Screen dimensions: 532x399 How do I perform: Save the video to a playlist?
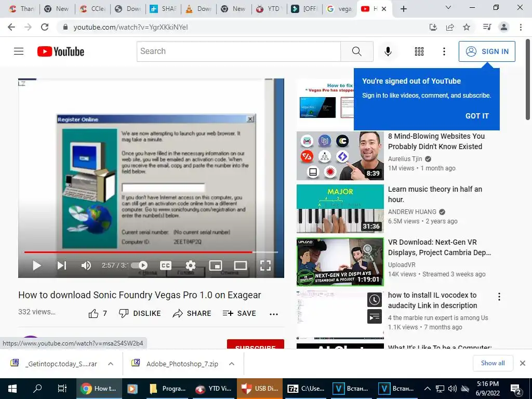click(239, 313)
